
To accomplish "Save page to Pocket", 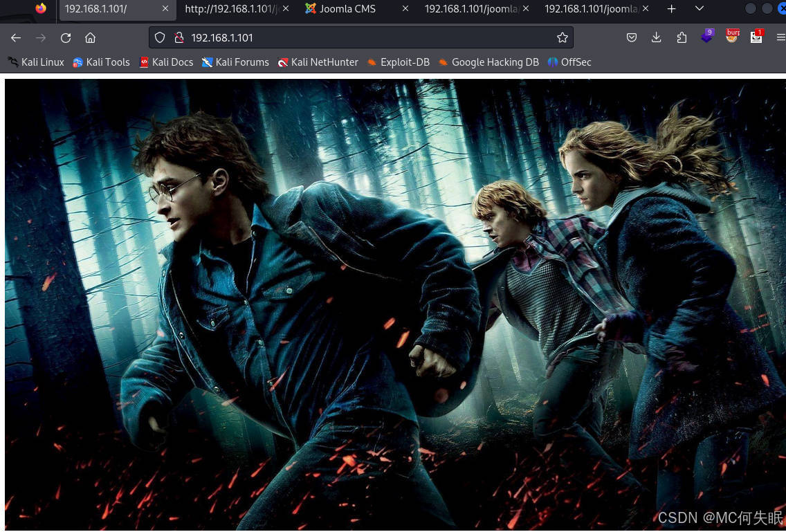I will [x=632, y=37].
